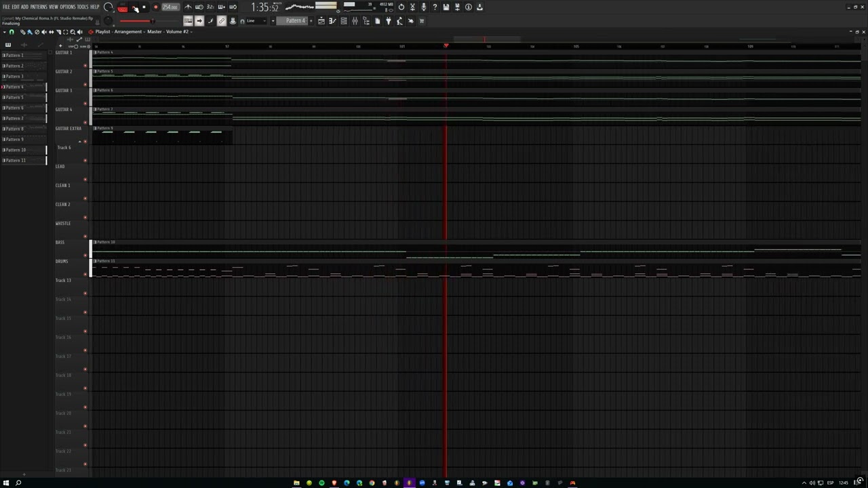Image resolution: width=868 pixels, height=488 pixels.
Task: Select the playlist mute tool icon
Action: [x=44, y=32]
